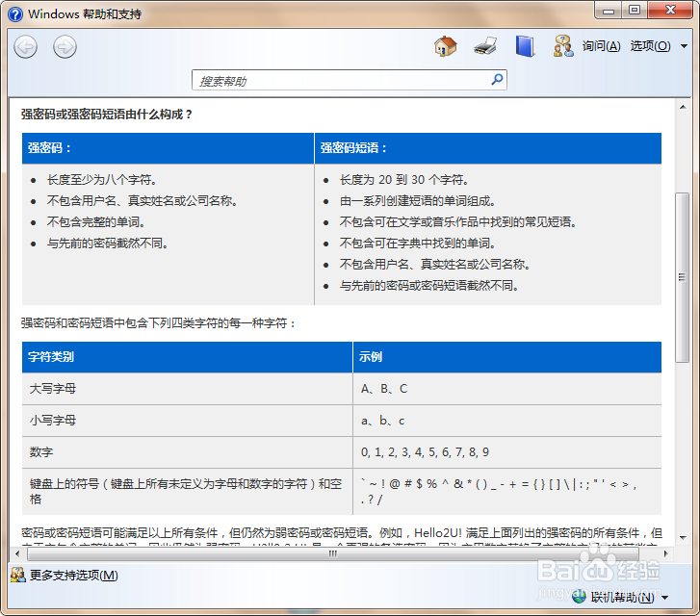Click text 不包含完整的单词。
The width and height of the screenshot is (700, 616).
pyautogui.click(x=96, y=222)
